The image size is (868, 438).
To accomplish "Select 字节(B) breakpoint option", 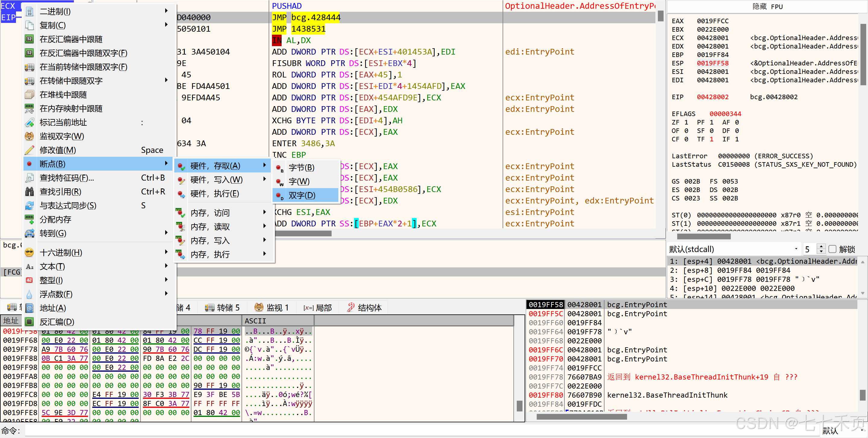I will (x=301, y=167).
